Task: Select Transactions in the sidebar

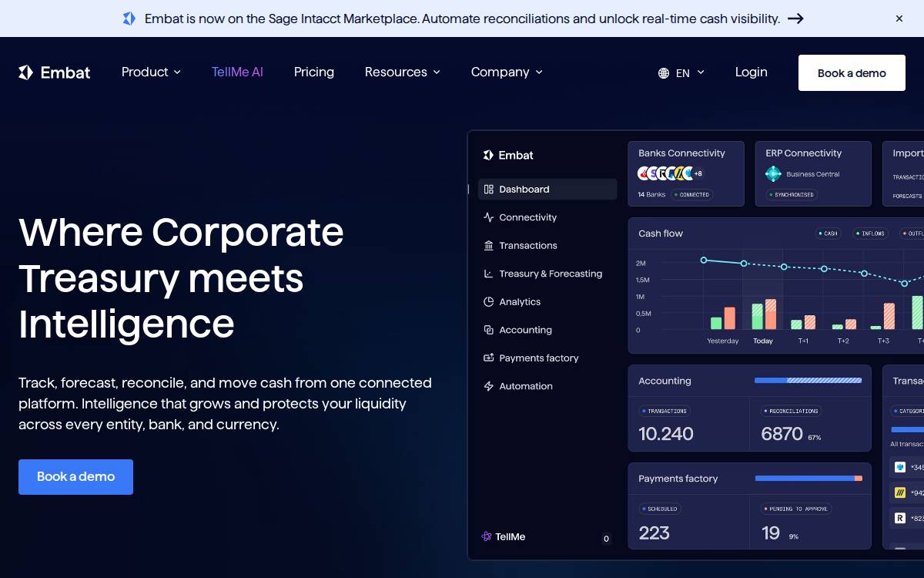Action: (547, 246)
